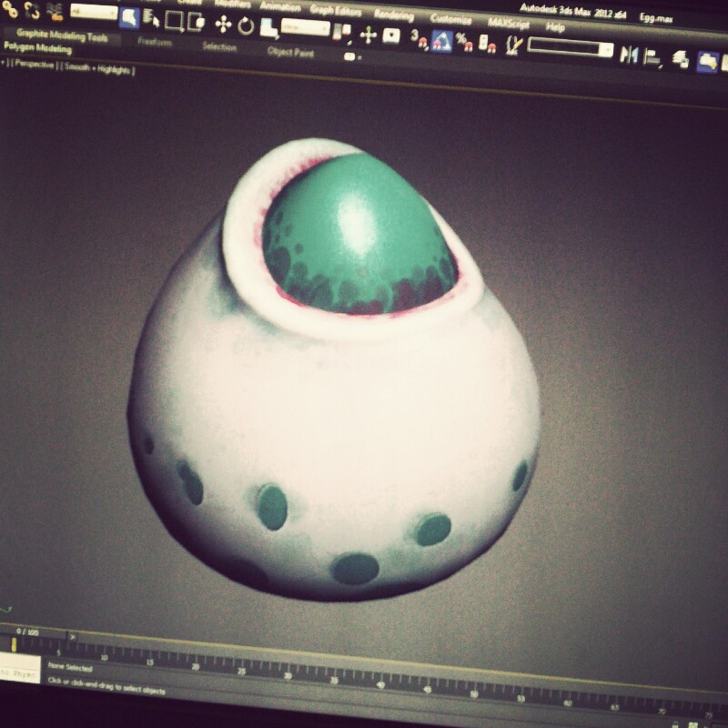
Task: Click the time slider at 0 / 100
Action: pos(27,632)
